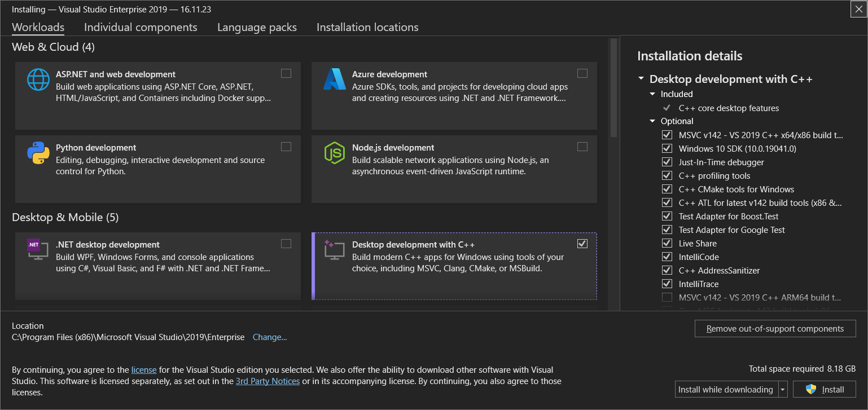Enable the ASP.NET and web development workload checkbox

(286, 73)
